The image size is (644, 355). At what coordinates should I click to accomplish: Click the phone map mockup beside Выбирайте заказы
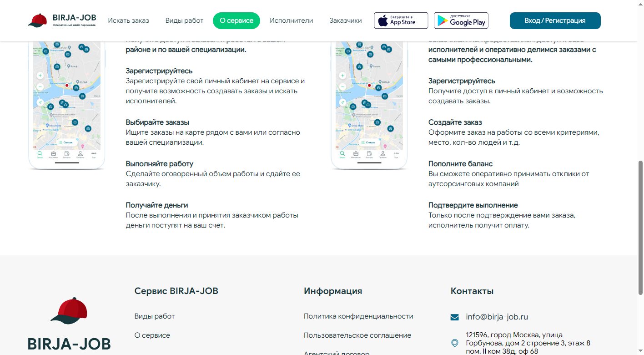click(x=67, y=106)
